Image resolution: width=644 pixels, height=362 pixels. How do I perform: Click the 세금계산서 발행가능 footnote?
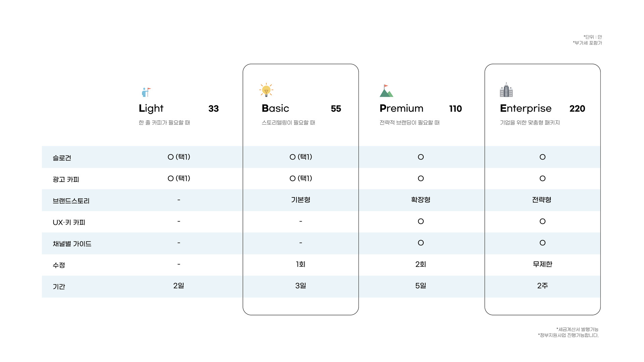(x=577, y=329)
